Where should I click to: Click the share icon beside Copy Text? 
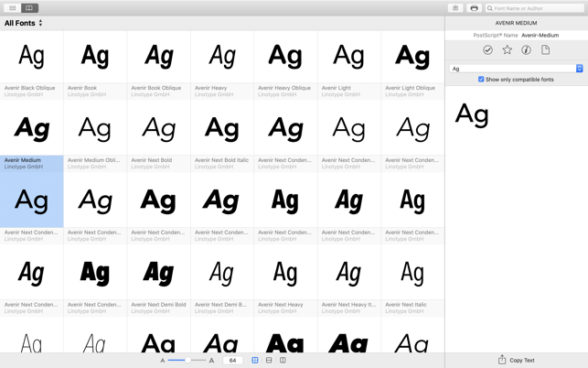502,360
